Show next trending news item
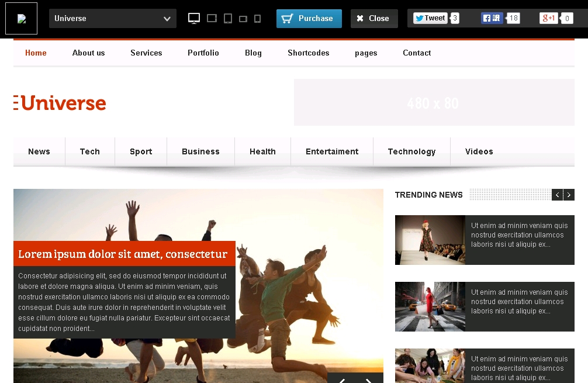This screenshot has height=383, width=588. (569, 195)
